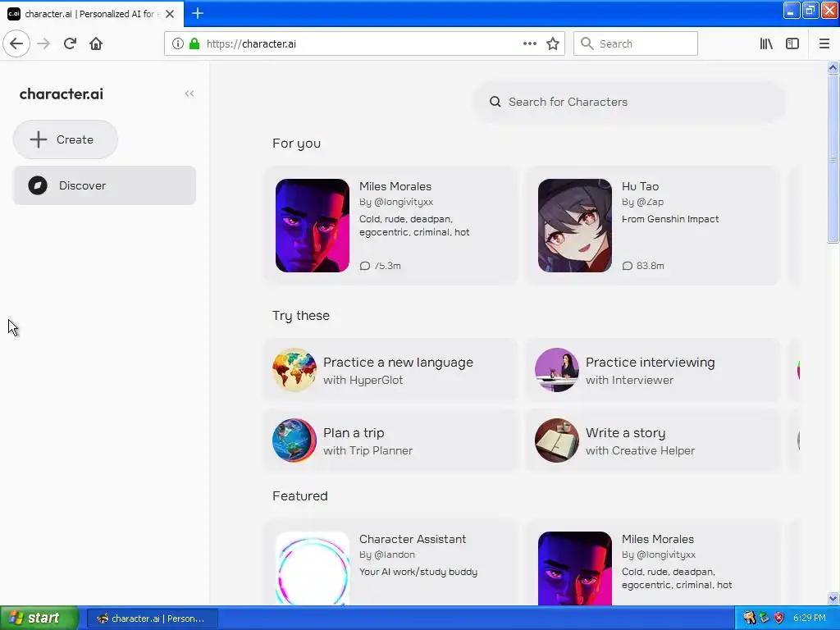Image resolution: width=840 pixels, height=630 pixels.
Task: Click the Creative Helper notebook icon
Action: 557,441
